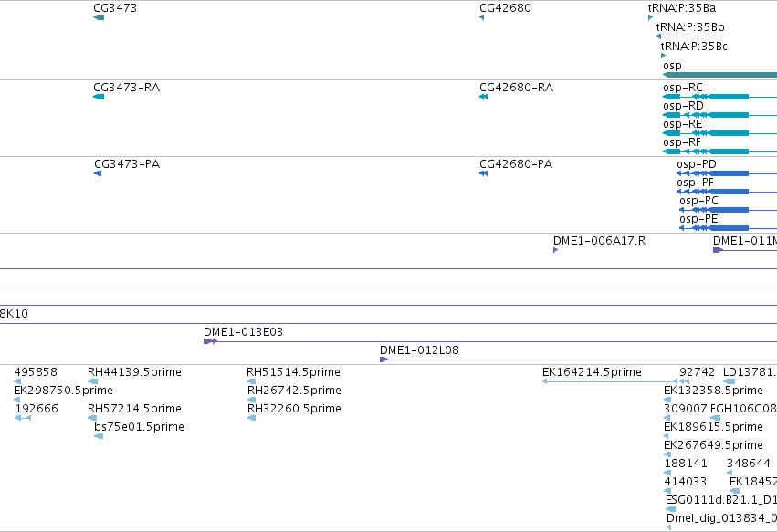Click the osp-PD protein exon block
The height and width of the screenshot is (532, 777).
tap(729, 173)
